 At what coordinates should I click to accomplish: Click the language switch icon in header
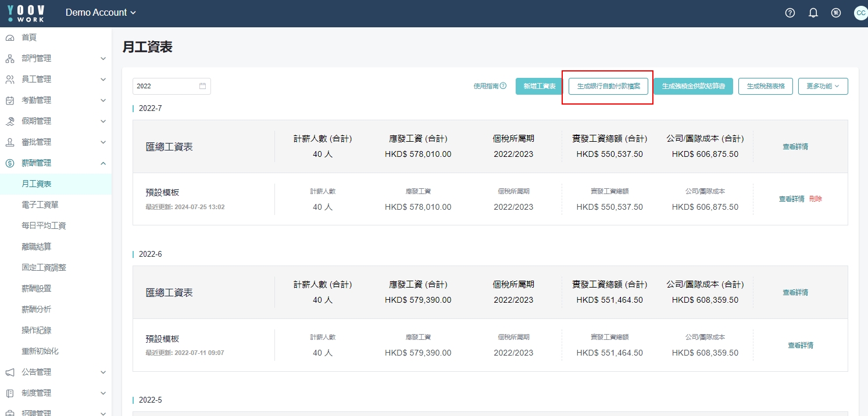click(836, 13)
